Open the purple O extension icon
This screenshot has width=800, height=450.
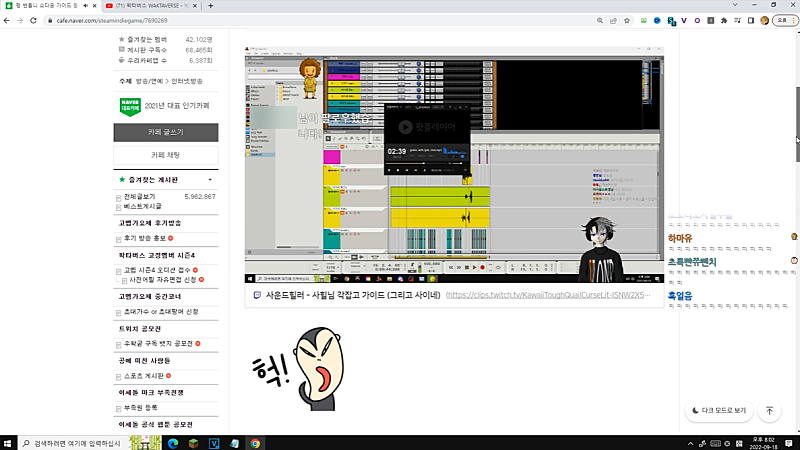point(697,20)
